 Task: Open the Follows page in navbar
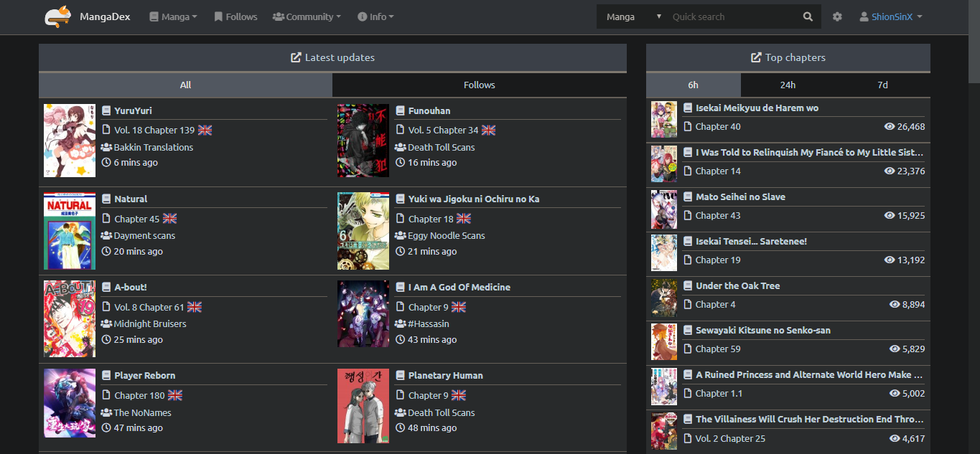click(235, 16)
